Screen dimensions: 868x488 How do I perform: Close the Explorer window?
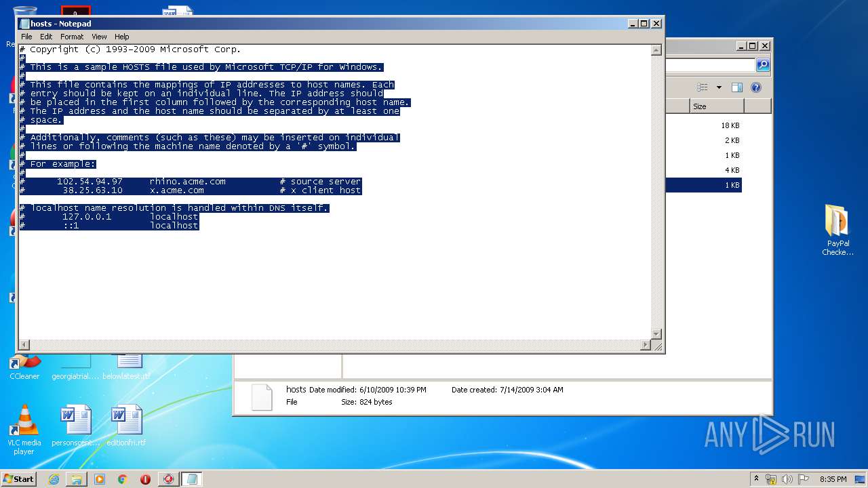[764, 46]
